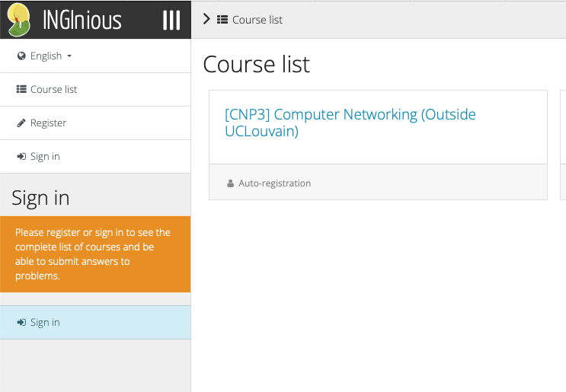Viewport: 566px width, 392px height.
Task: Open Course list in sidebar menu
Action: pyautogui.click(x=95, y=89)
